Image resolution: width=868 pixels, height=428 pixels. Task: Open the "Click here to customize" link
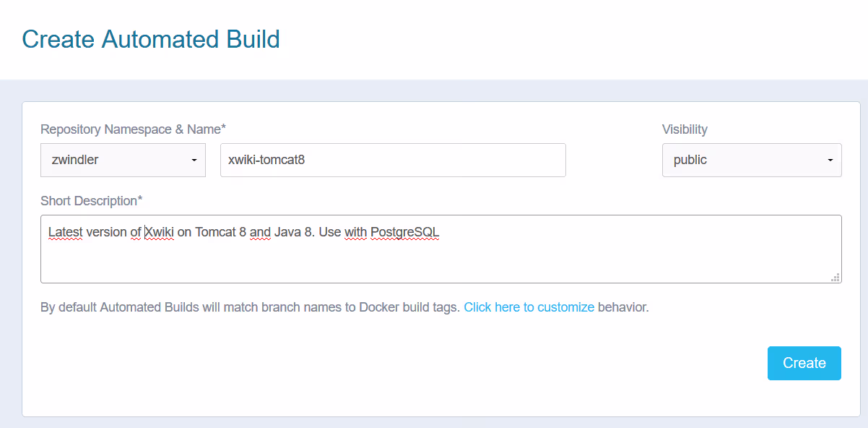point(529,307)
